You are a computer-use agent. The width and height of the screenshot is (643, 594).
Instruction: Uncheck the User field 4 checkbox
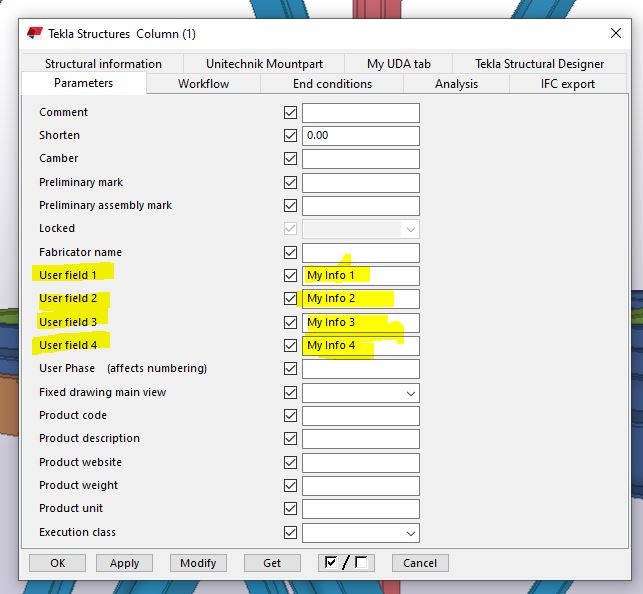coord(290,345)
